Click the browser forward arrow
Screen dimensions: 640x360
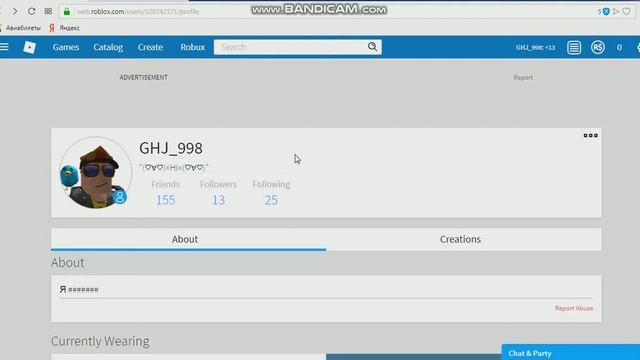pos(15,11)
